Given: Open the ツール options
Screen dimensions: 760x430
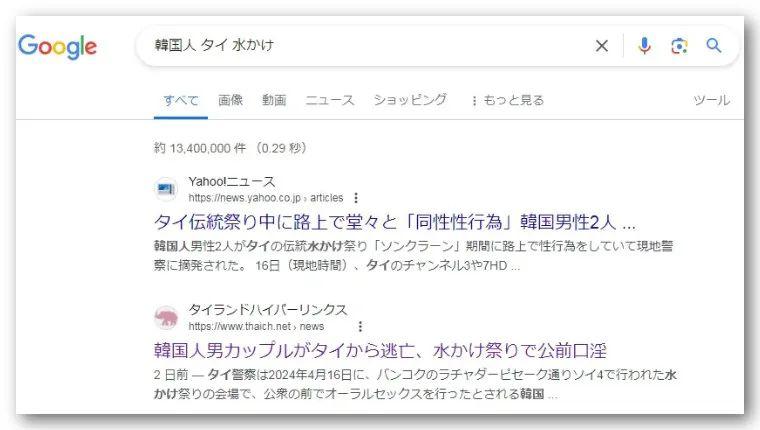Looking at the screenshot, I should (x=712, y=100).
